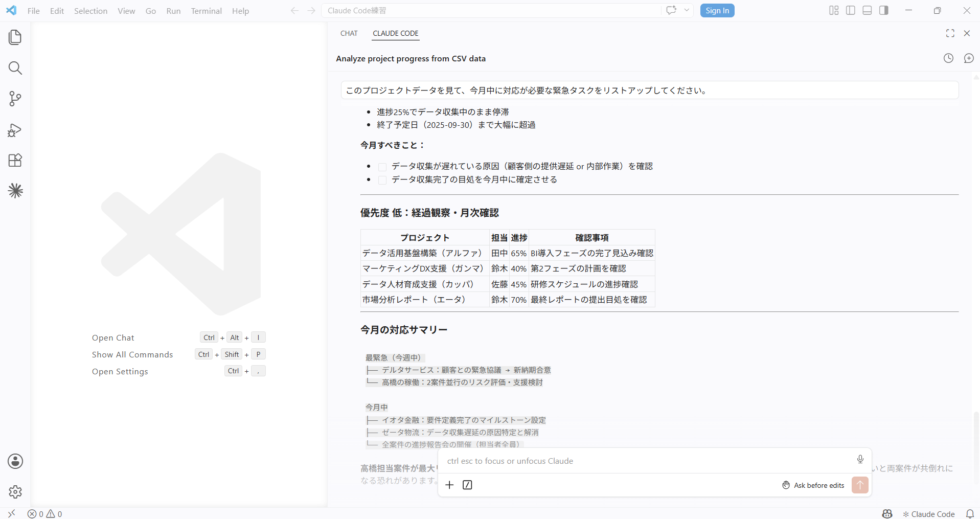Click the microphone voice input icon
980x519 pixels.
(860, 459)
